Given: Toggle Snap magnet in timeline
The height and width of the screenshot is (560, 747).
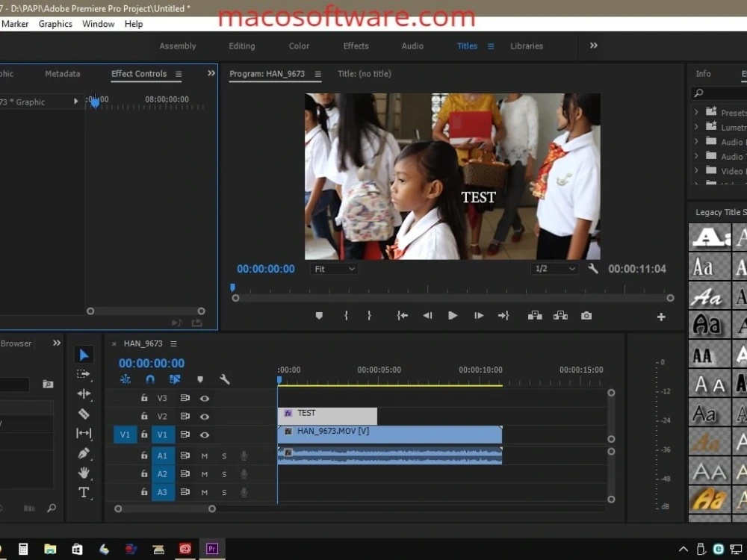Looking at the screenshot, I should [x=150, y=379].
